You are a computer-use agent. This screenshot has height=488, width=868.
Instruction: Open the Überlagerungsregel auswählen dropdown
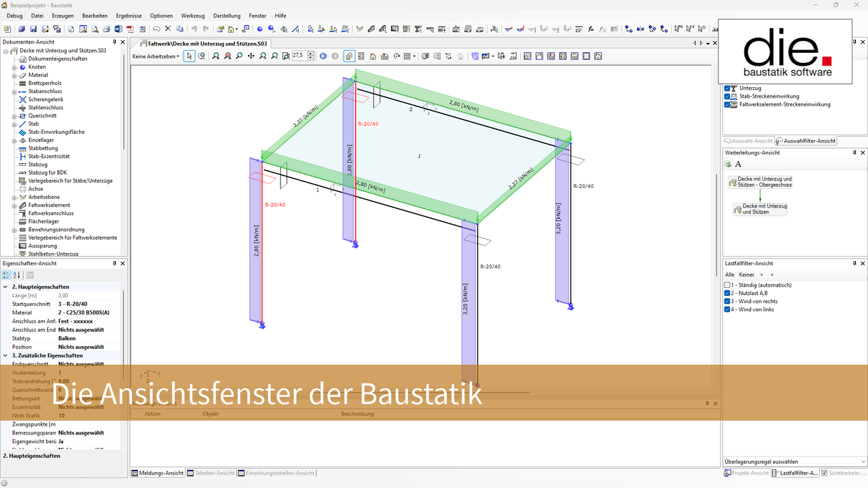point(795,461)
